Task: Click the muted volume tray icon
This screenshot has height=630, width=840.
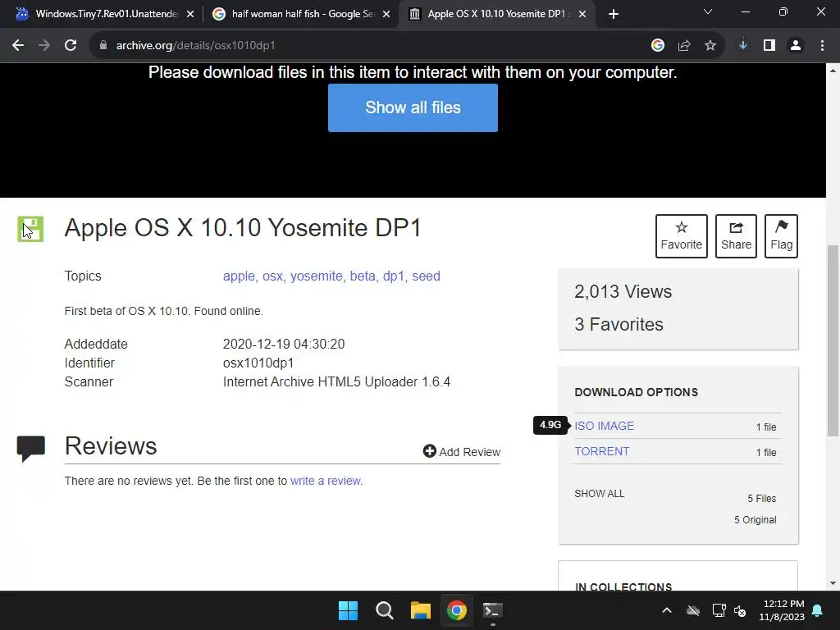Action: pos(741,610)
